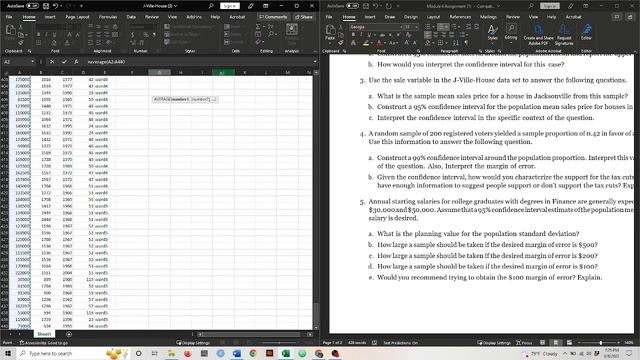Image resolution: width=640 pixels, height=360 pixels.
Task: Click Insert Function fx icon
Action: pos(76,62)
